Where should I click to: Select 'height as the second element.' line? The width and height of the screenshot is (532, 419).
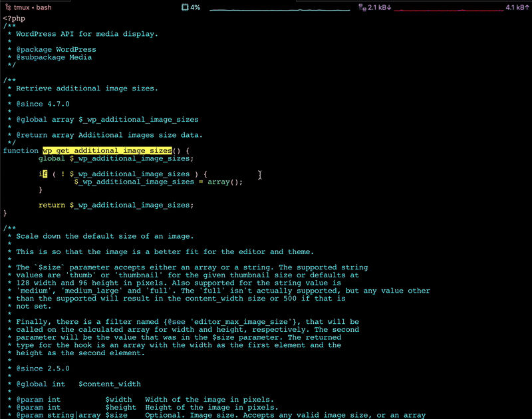pyautogui.click(x=80, y=353)
